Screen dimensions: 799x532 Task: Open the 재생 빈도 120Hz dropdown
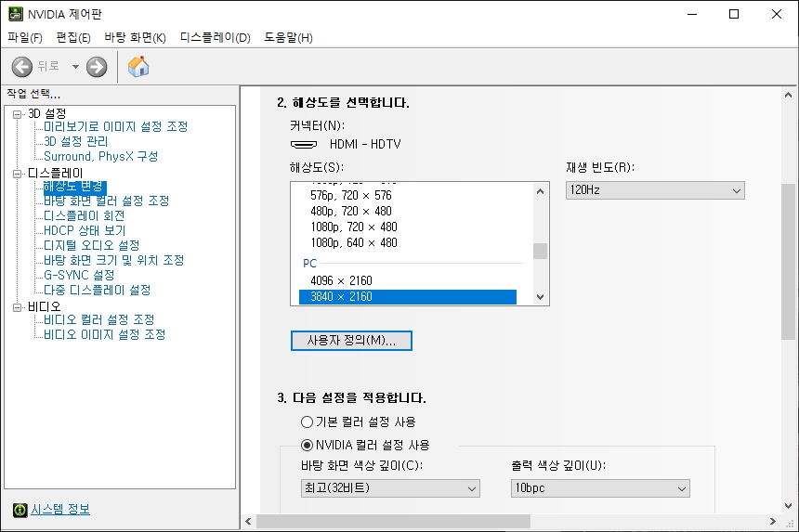(655, 190)
